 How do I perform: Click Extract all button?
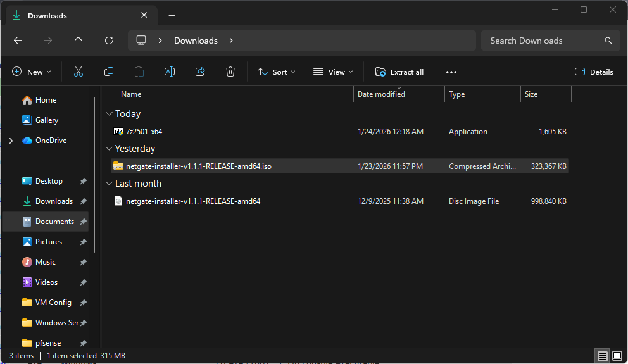click(399, 72)
